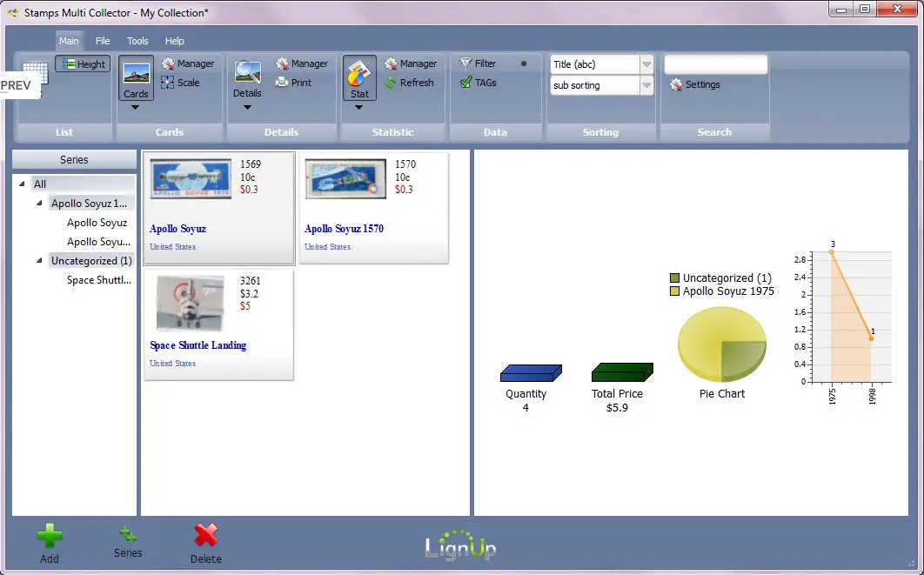Click the LignUp logo
This screenshot has height=575, width=924.
460,545
